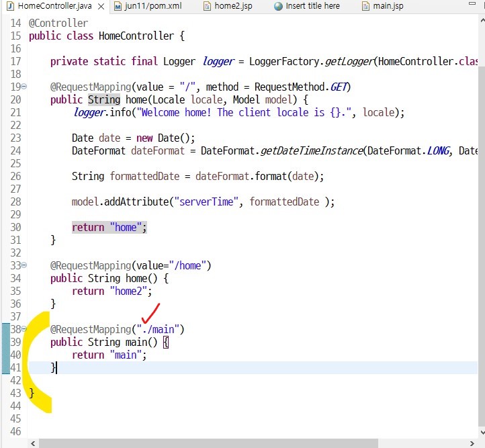Screen dimensions: 485x448
Task: Open the jun11/pom.xml tab
Action: pos(153,6)
